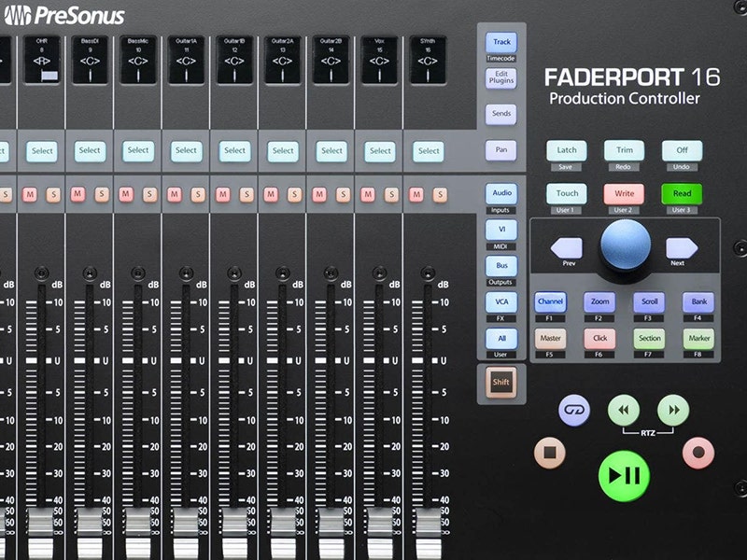
Task: Enable Trim automation mode
Action: (624, 150)
